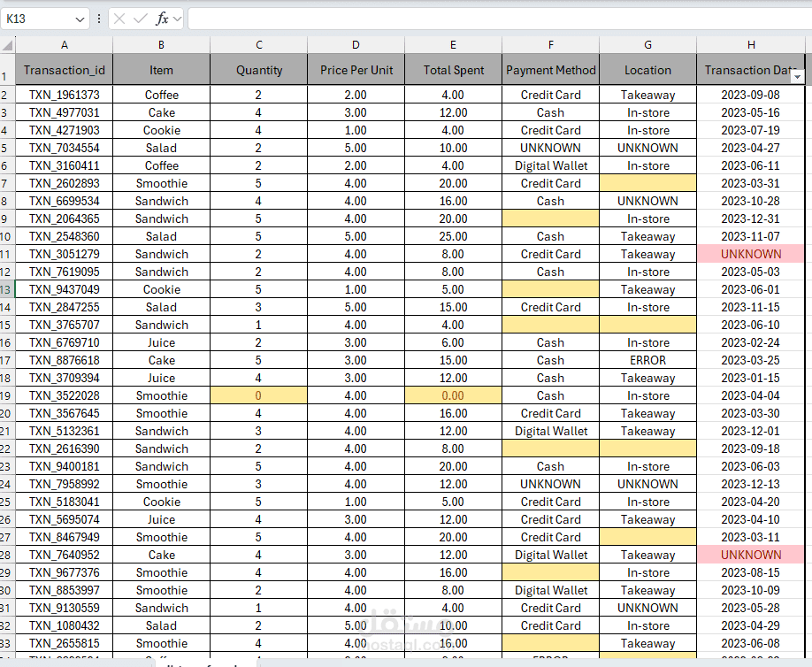The height and width of the screenshot is (667, 812).
Task: Click the Item header cell
Action: [162, 70]
